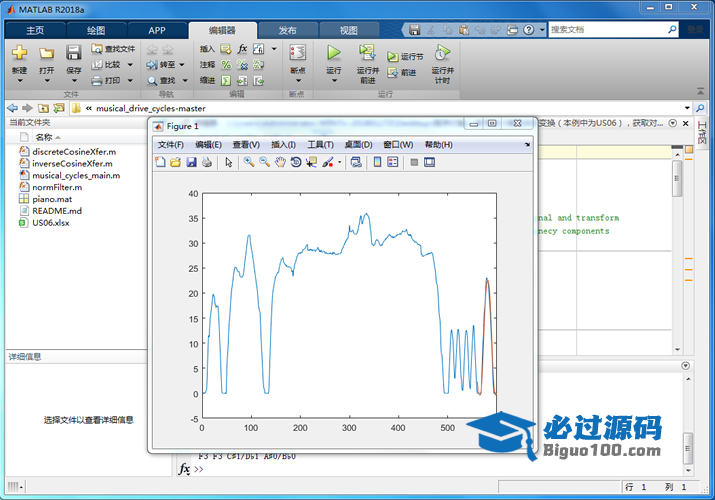Click Hide Plot Tools icon in Figure 1
Viewport: 715px width, 500px height.
pos(414,162)
